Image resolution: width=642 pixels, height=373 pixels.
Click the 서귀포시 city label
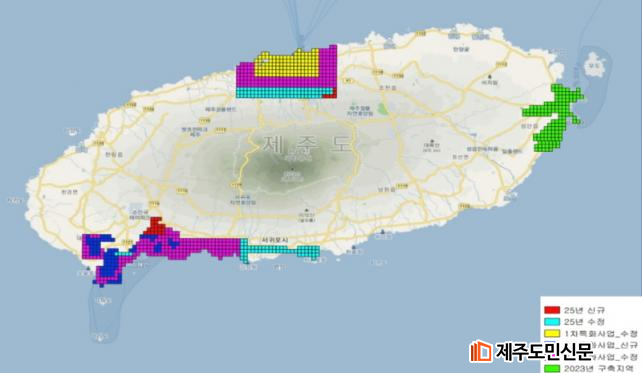point(276,240)
